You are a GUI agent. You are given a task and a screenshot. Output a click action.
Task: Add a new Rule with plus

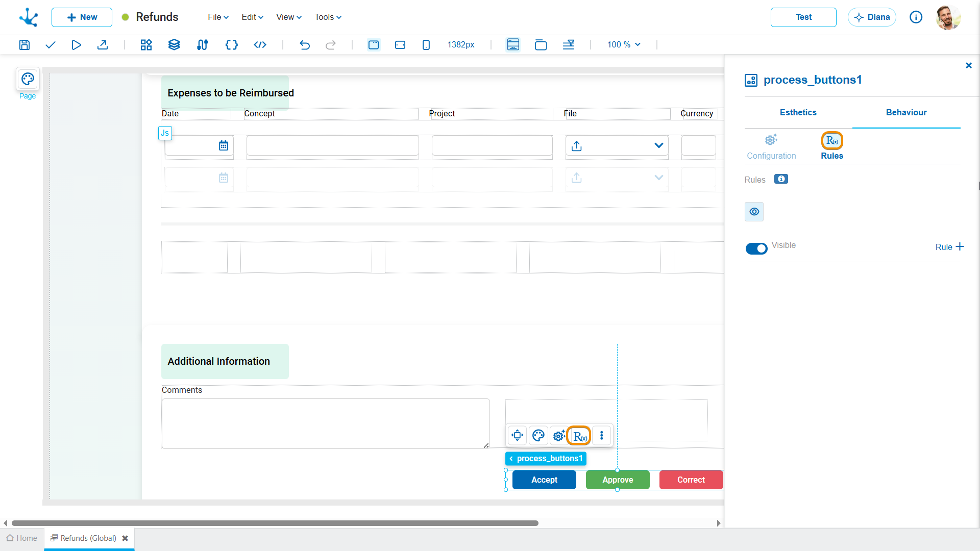949,247
